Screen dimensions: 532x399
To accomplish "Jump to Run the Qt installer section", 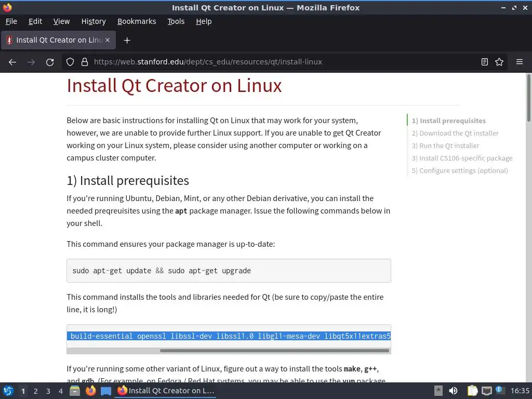I will coord(445,146).
